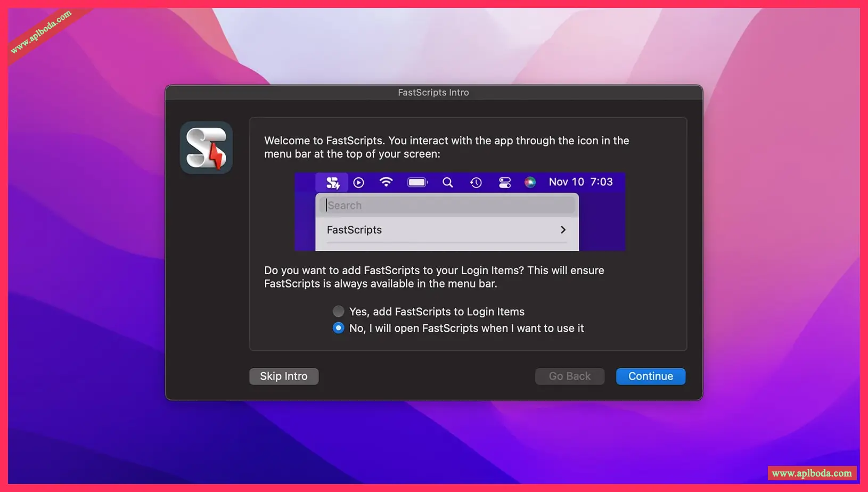Click the Nov 10 7:03 date and time
This screenshot has width=868, height=492.
click(x=580, y=182)
